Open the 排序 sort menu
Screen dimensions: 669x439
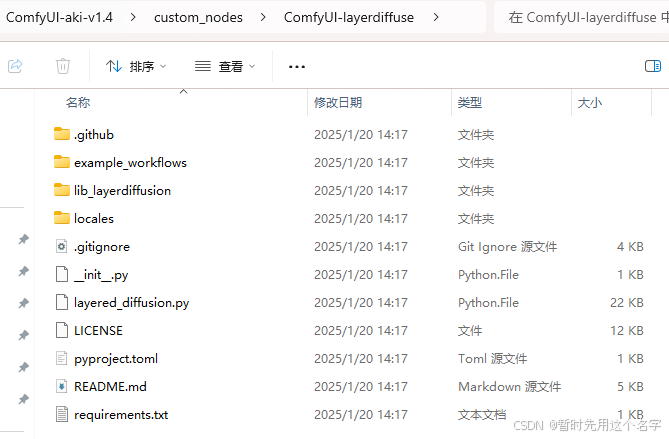[x=136, y=67]
